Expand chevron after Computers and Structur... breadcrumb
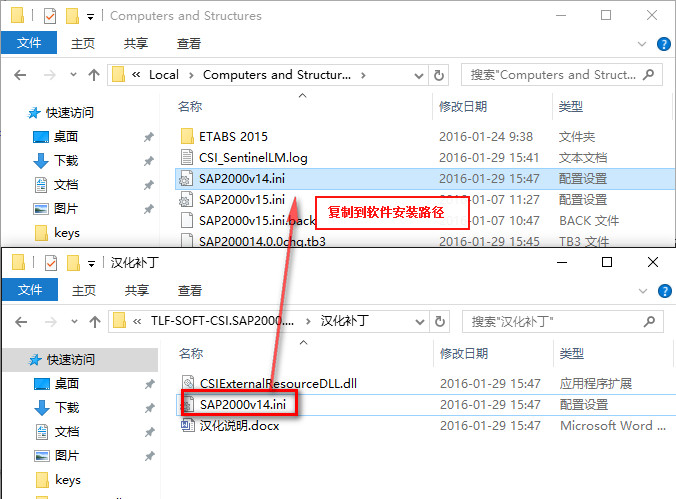 tap(363, 75)
